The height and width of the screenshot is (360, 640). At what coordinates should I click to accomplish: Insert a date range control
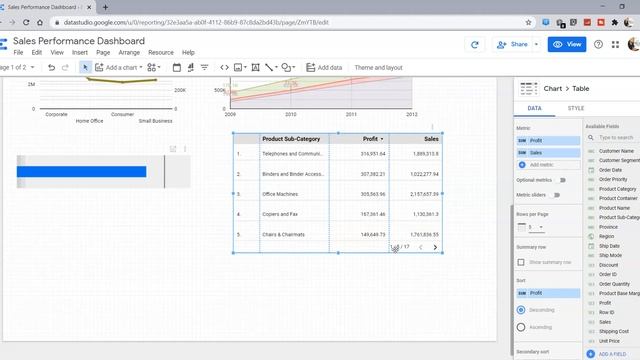176,67
